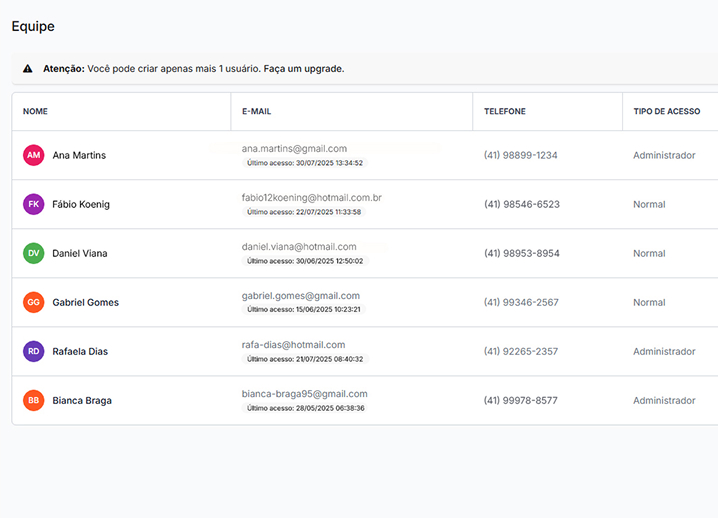
Task: Click the TELEFONE column header
Action: click(x=504, y=112)
